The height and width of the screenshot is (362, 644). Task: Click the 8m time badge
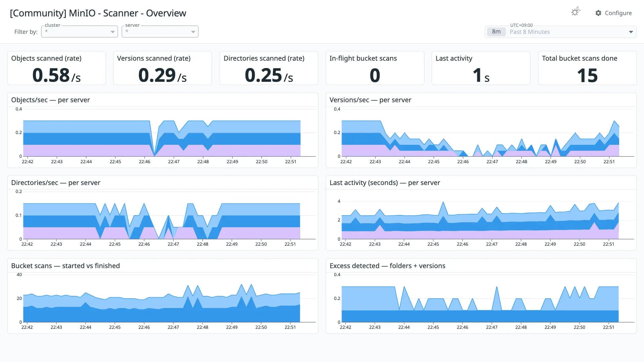(x=496, y=32)
